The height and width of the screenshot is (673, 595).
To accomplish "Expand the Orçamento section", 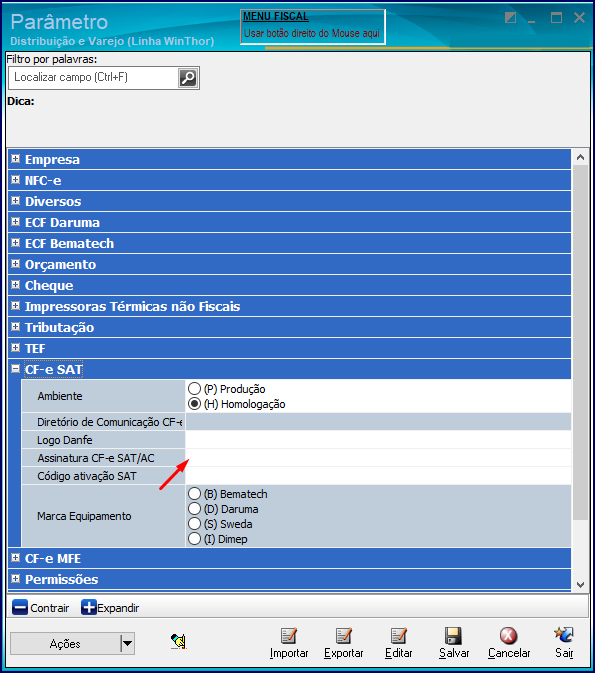I will (x=15, y=264).
